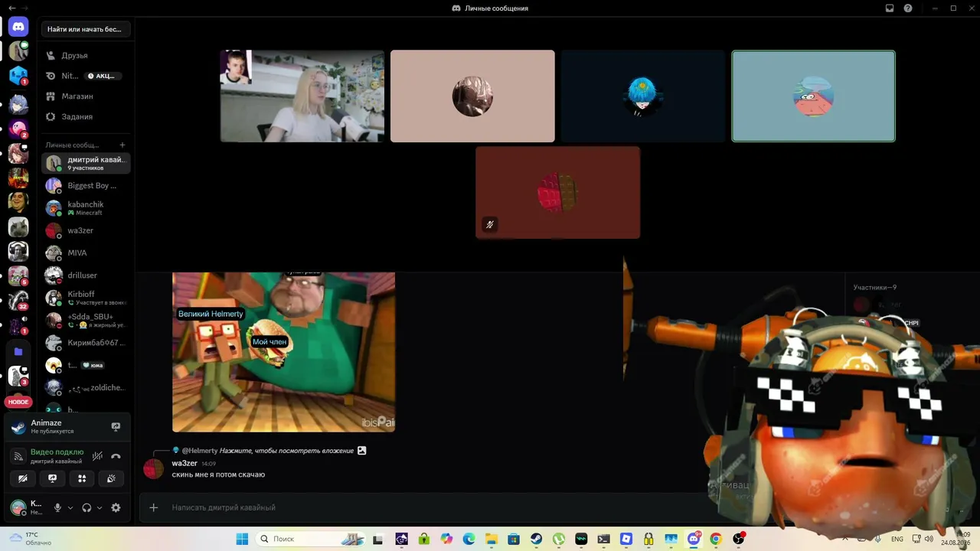Switch keyboard language via ENG indicator
The width and height of the screenshot is (980, 551).
coord(897,539)
